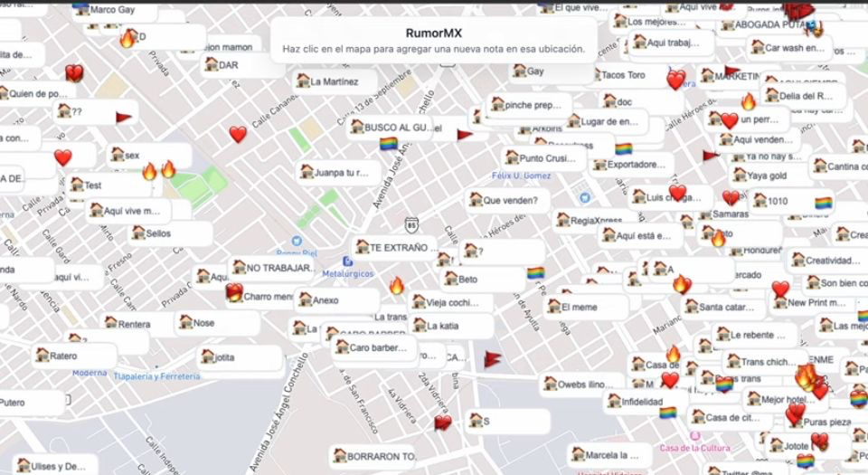868x475 pixels.
Task: Click the red heart above New Print note
Action: pyautogui.click(x=780, y=289)
